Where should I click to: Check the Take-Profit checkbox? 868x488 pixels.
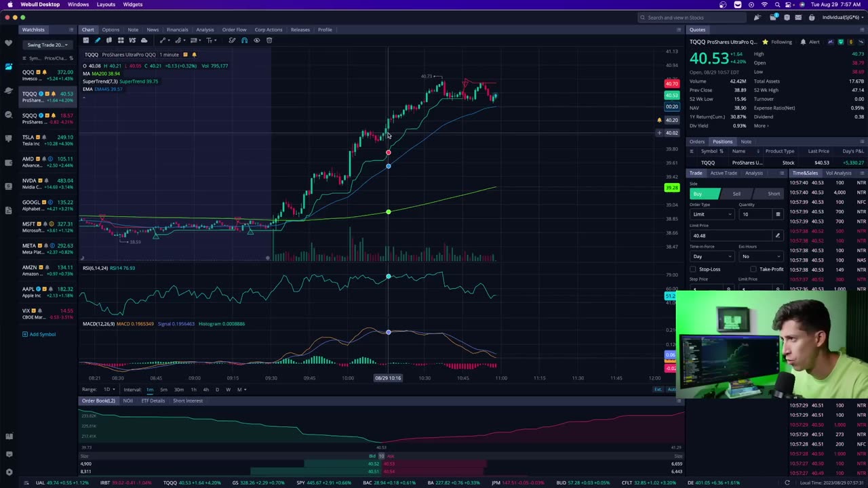[753, 269]
